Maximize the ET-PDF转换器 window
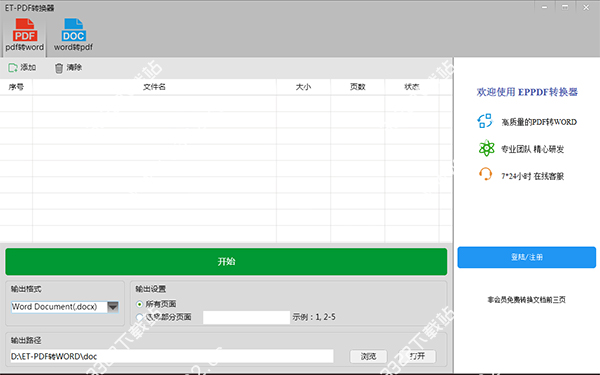Image resolution: width=600 pixels, height=375 pixels. tap(565, 7)
